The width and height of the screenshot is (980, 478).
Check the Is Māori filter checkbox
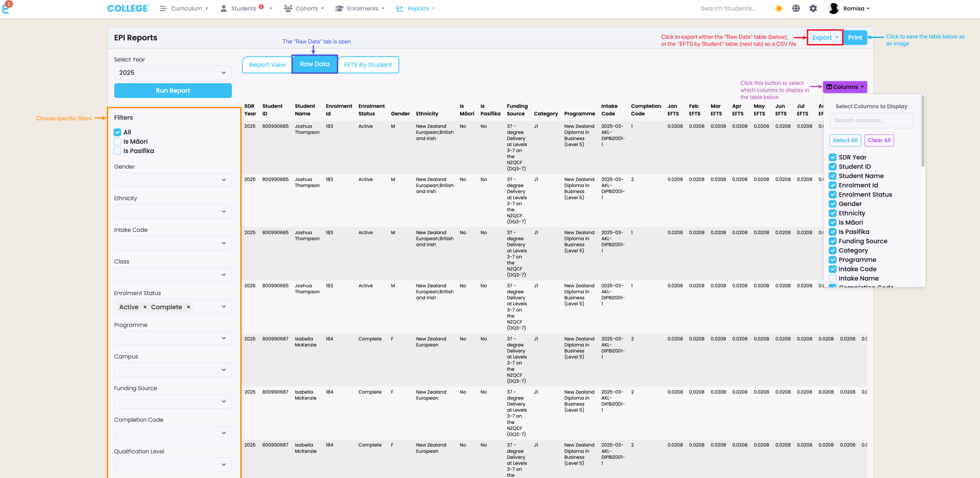pyautogui.click(x=118, y=142)
